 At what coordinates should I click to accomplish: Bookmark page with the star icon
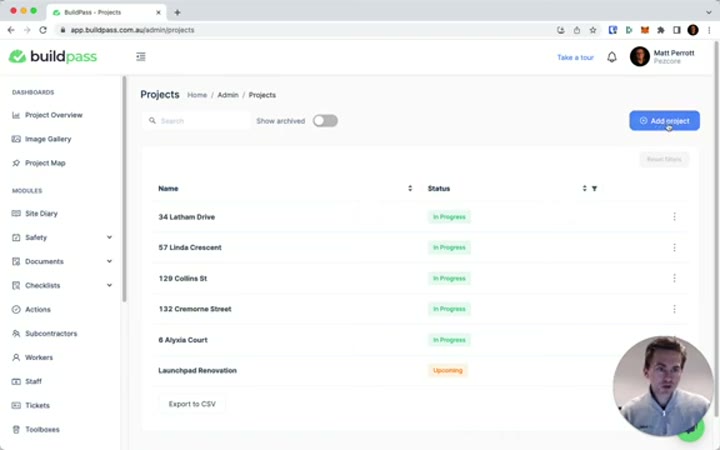pyautogui.click(x=593, y=30)
